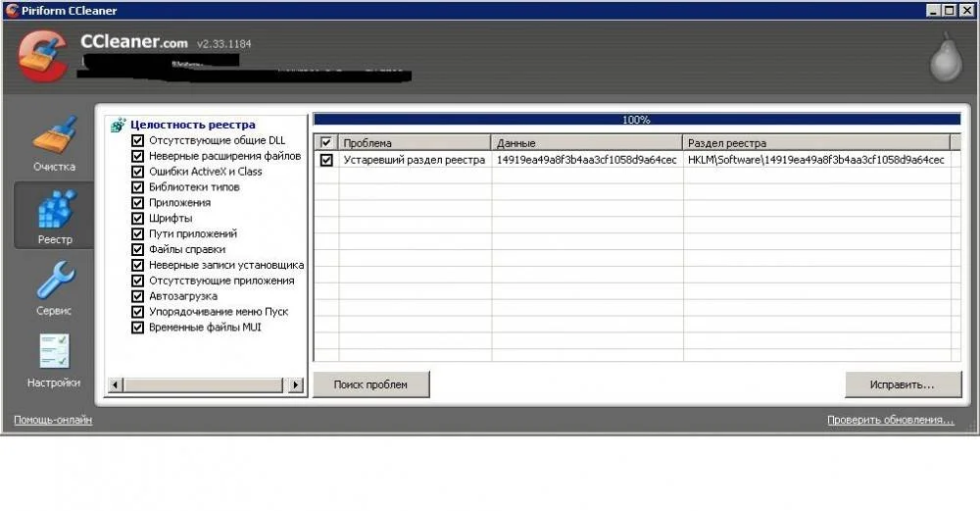Image resolution: width=980 pixels, height=511 pixels.
Task: Maximize the Piriform CCleaner window
Action: pos(949,10)
